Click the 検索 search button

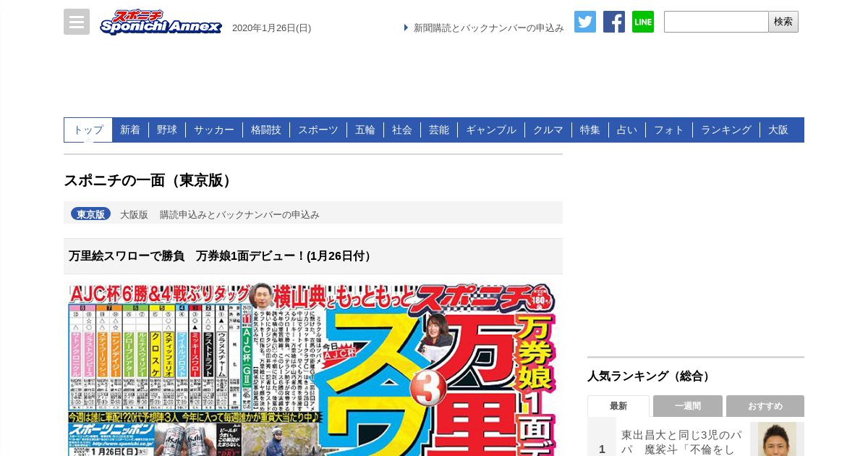pyautogui.click(x=783, y=22)
